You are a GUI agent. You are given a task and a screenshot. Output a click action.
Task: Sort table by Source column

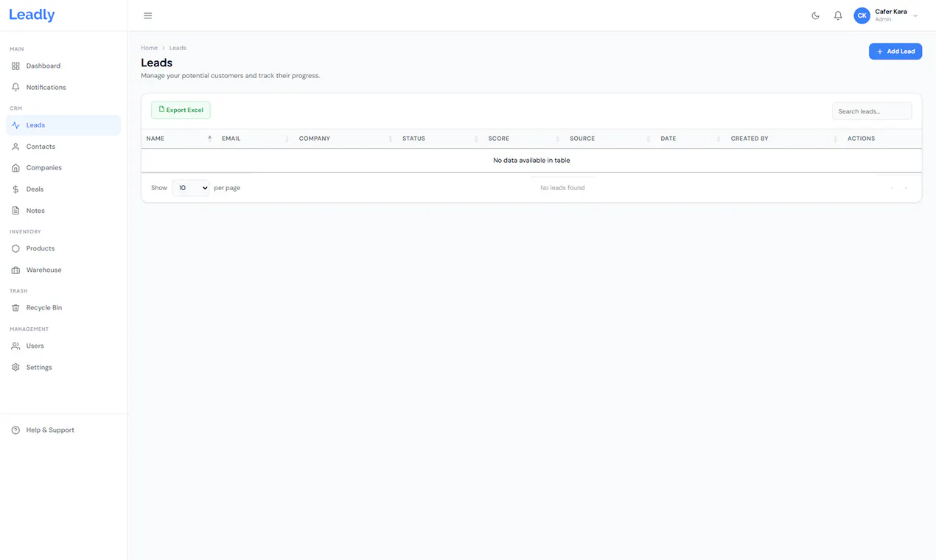pyautogui.click(x=610, y=139)
